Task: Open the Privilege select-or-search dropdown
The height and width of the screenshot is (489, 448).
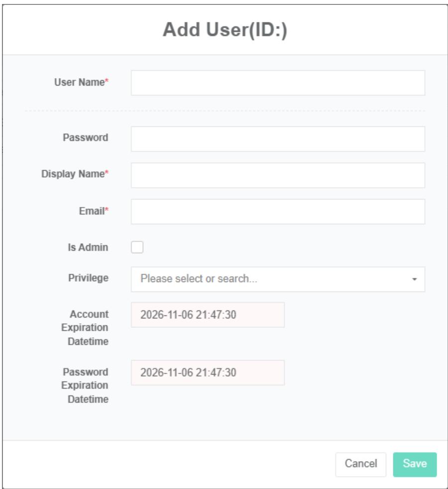Action: click(x=271, y=279)
